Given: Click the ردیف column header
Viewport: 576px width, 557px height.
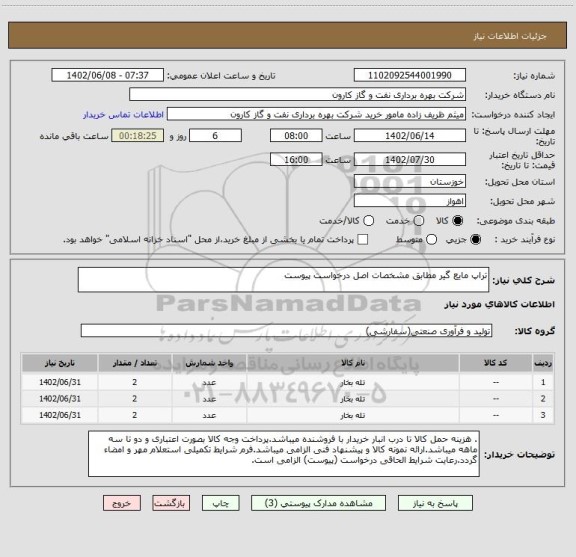Looking at the screenshot, I should pyautogui.click(x=543, y=363).
